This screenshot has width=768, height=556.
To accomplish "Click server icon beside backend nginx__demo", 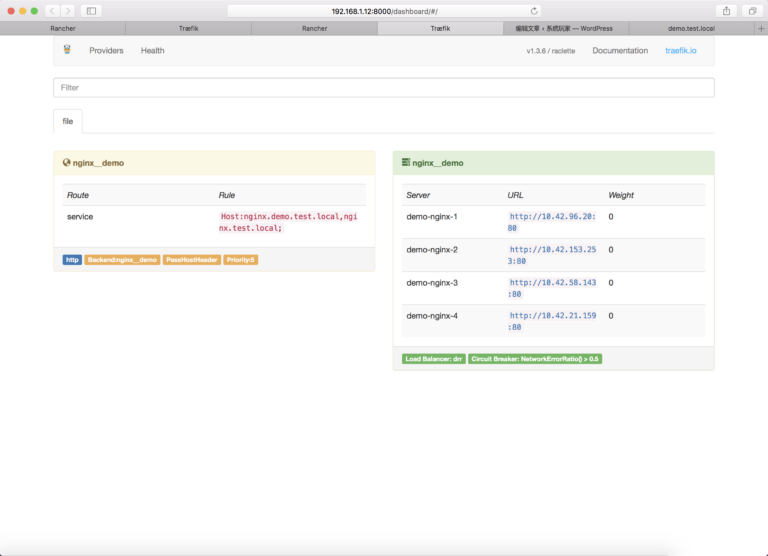I will 406,162.
